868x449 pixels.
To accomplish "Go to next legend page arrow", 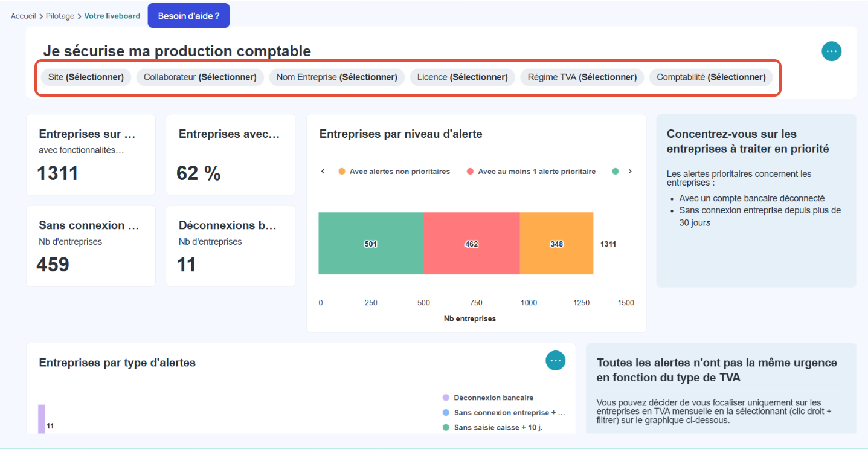I will pos(630,172).
